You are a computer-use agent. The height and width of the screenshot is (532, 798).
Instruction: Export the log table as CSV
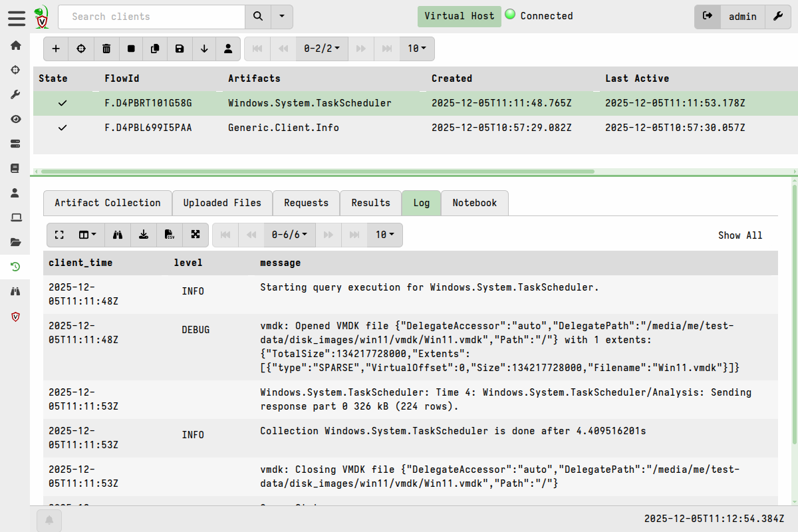pyautogui.click(x=170, y=235)
